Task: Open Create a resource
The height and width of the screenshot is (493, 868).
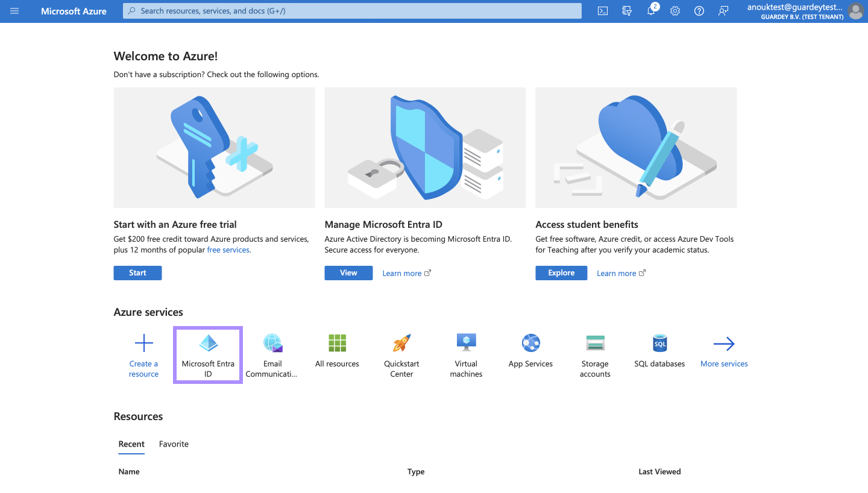Action: tap(143, 354)
